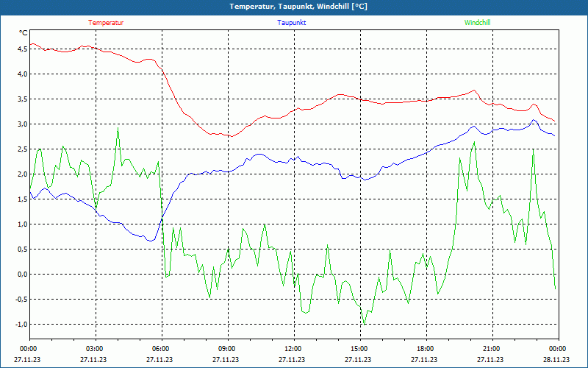This screenshot has width=588, height=368.
Task: Click the 06:00 time axis label
Action: click(x=162, y=349)
